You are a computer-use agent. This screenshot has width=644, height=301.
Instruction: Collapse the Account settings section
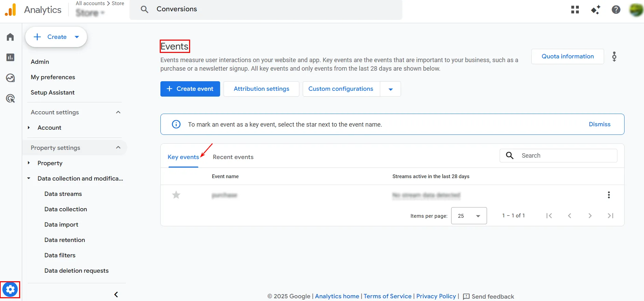pos(118,112)
